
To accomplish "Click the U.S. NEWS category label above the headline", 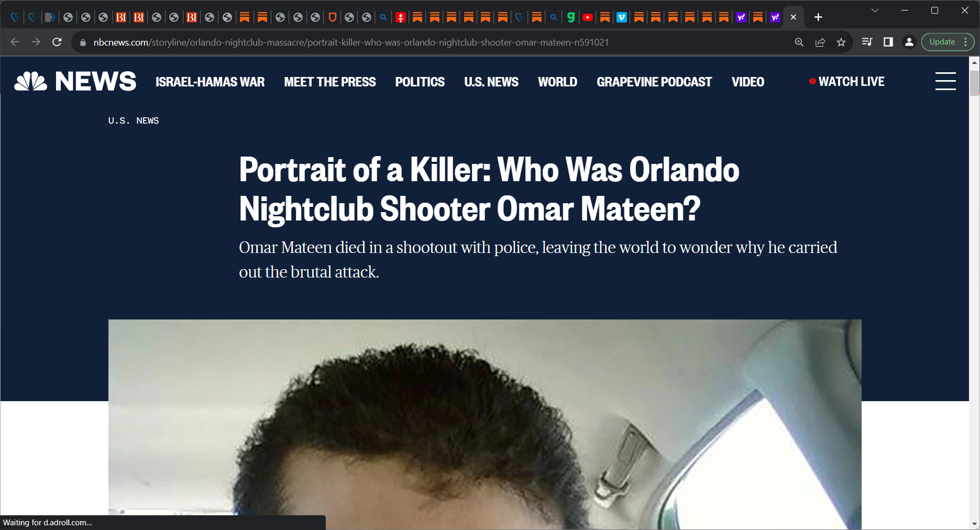I will pos(134,120).
